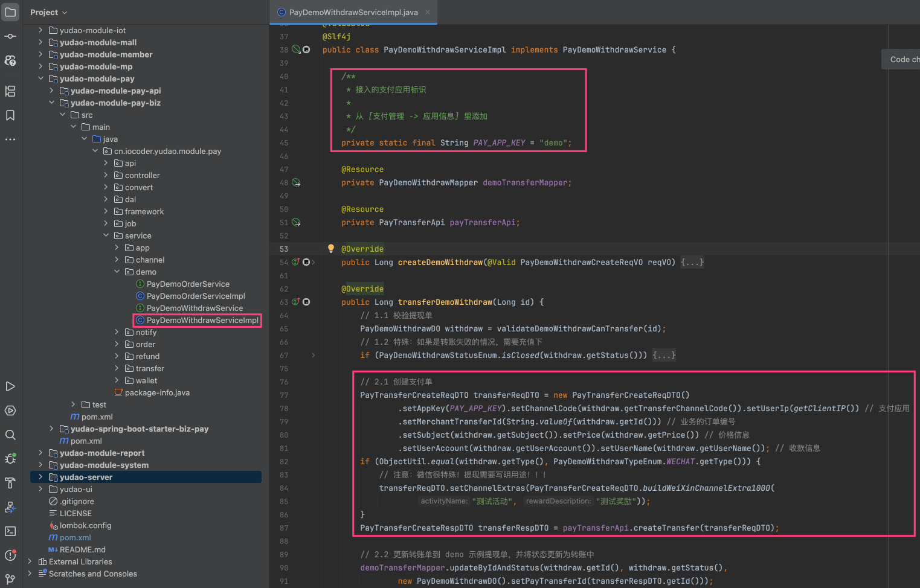Open the Git version control window
Screen dimensions: 920x588
click(10, 580)
